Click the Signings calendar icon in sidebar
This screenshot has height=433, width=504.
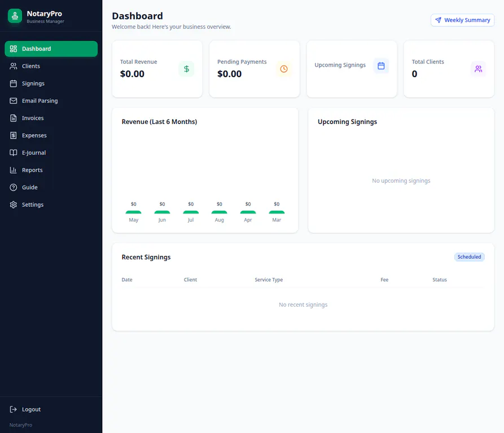(13, 83)
